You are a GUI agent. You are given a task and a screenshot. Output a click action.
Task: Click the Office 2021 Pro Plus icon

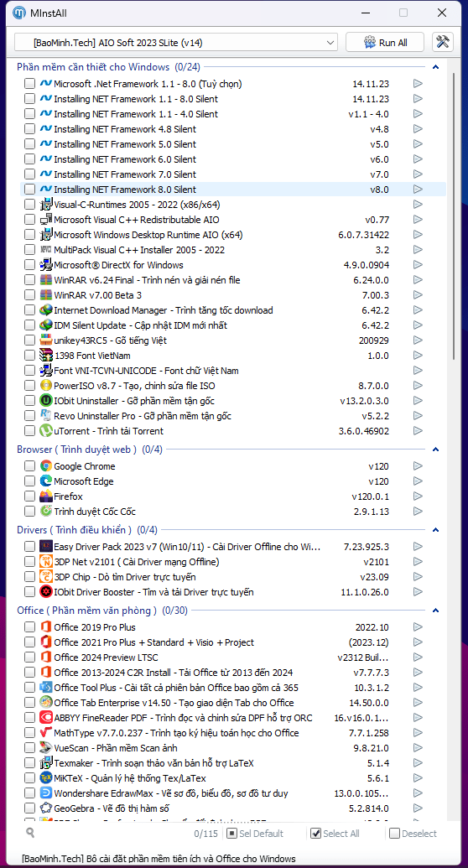46,642
